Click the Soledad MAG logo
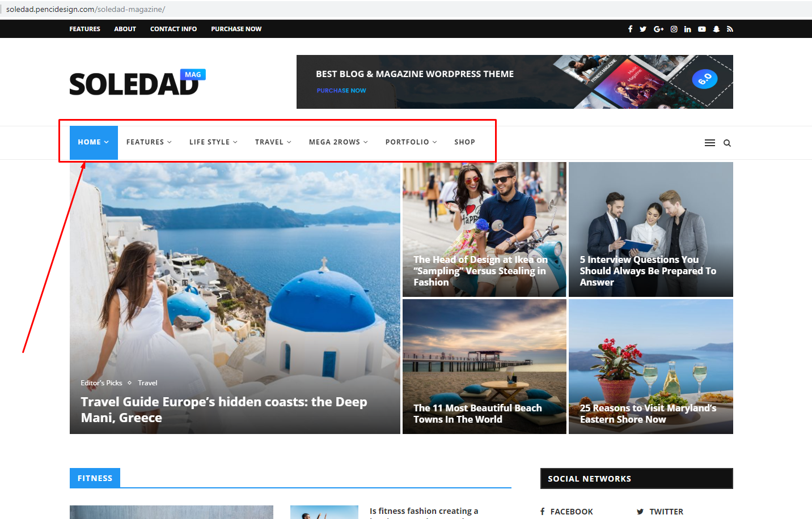The width and height of the screenshot is (812, 519). tap(137, 82)
